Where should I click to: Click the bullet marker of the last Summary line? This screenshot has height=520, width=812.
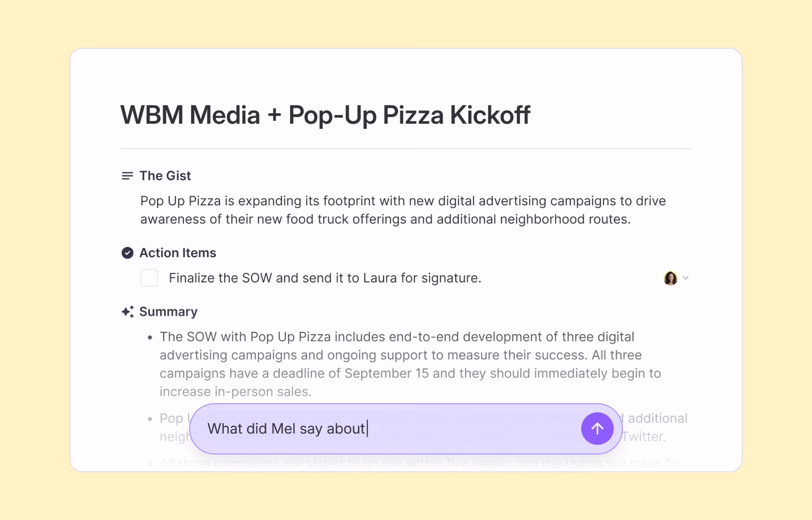[x=150, y=463]
